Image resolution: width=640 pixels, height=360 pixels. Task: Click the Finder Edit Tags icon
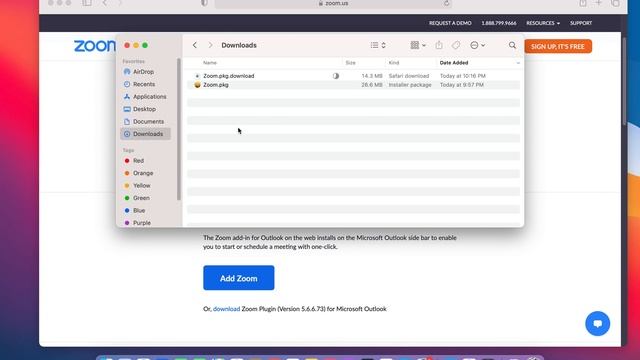(x=456, y=45)
